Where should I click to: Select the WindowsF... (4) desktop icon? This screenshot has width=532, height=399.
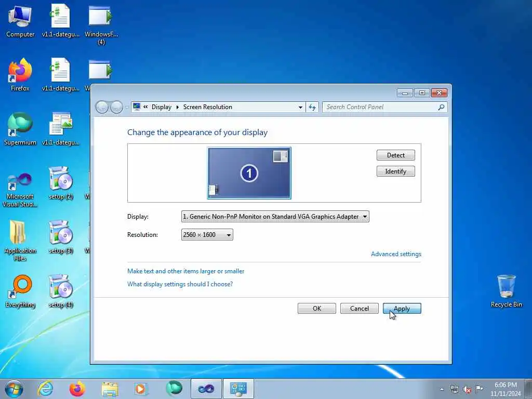(101, 25)
